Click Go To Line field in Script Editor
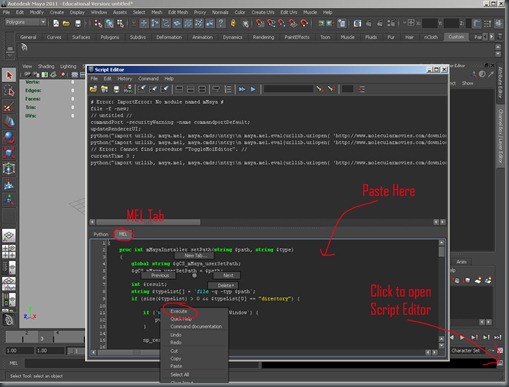This screenshot has width=509, height=387. pos(347,89)
